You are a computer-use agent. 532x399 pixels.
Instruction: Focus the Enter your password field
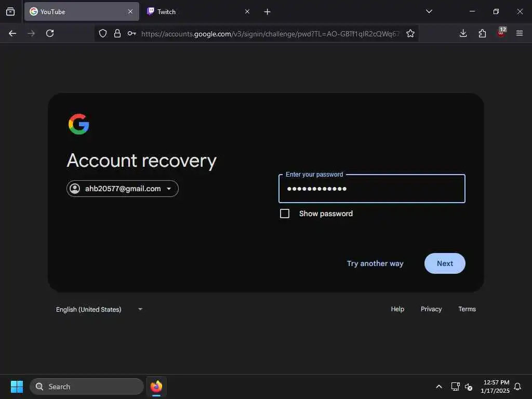coord(372,189)
